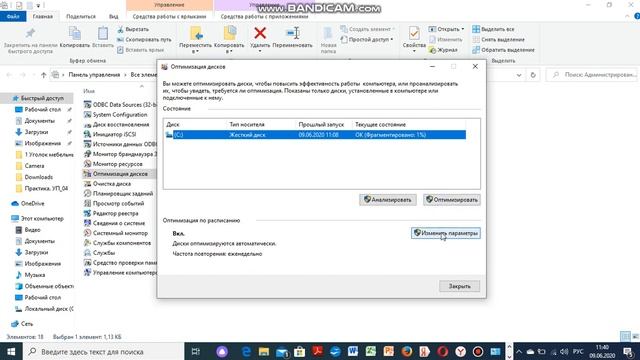Viewport: 640px width, 360px height.
Task: Click Журнал in the ribbon
Action: [x=443, y=50]
